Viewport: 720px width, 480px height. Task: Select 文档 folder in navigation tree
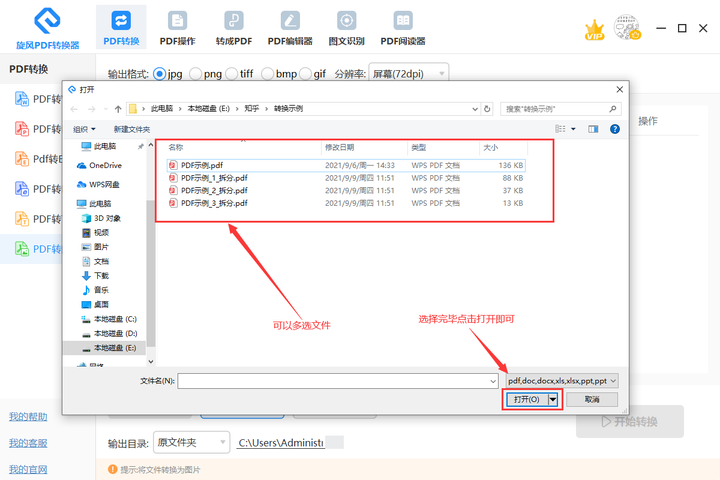[96, 261]
